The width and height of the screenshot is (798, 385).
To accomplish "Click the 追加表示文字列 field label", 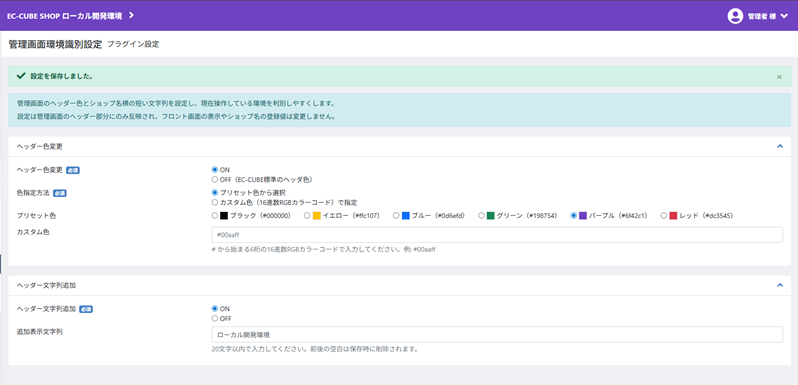I will point(40,332).
